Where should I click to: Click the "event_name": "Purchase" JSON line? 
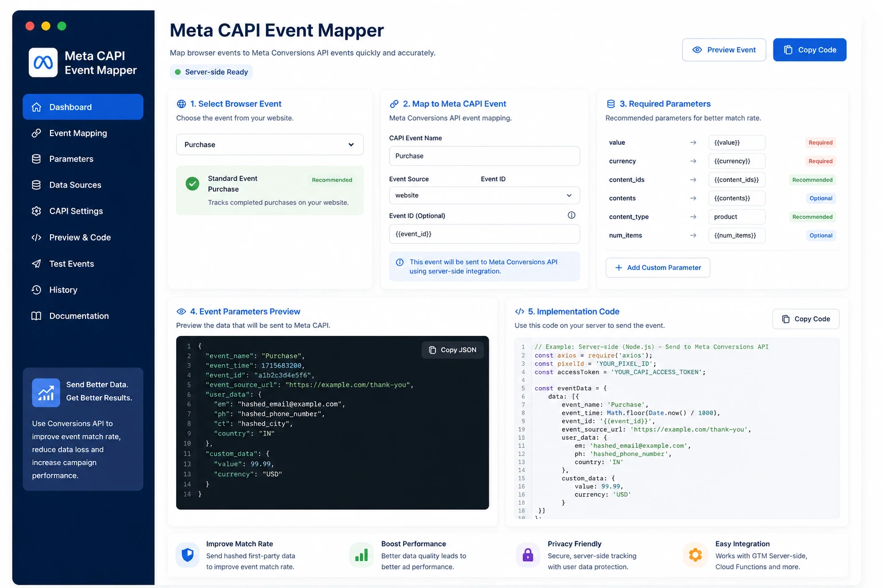pos(255,356)
